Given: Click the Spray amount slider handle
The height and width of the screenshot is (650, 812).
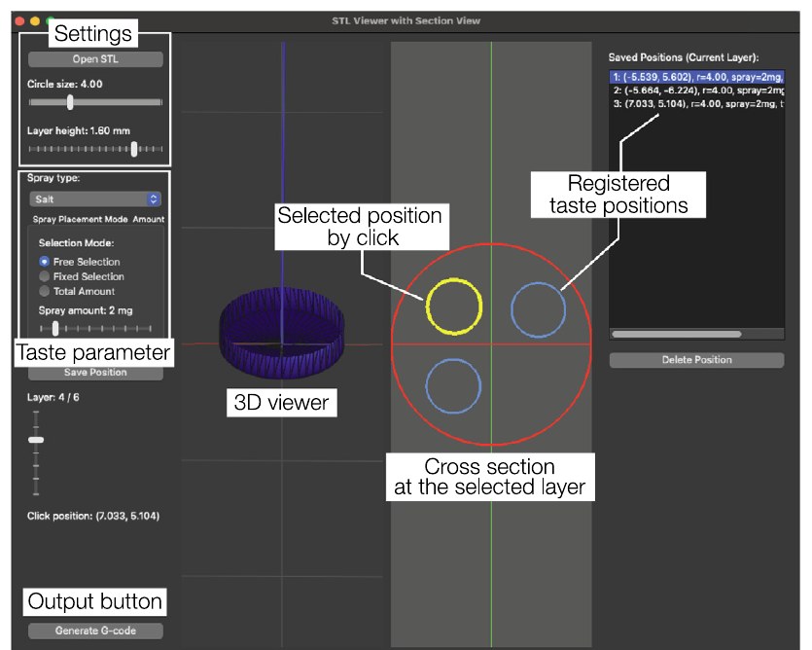Looking at the screenshot, I should pyautogui.click(x=55, y=328).
